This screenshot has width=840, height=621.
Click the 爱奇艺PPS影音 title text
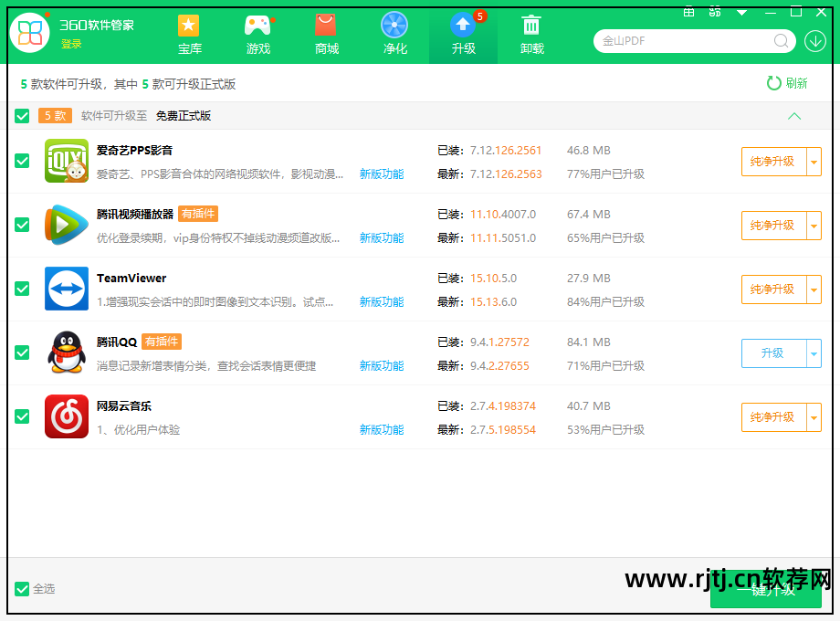point(134,150)
